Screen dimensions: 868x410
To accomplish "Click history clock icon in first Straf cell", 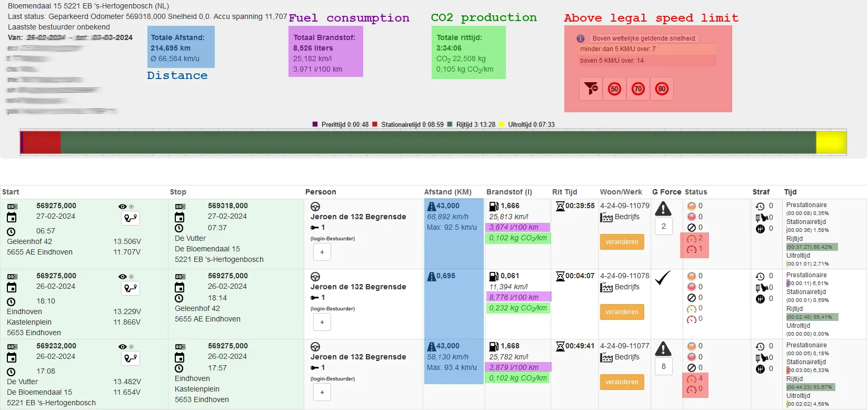I will tap(760, 207).
